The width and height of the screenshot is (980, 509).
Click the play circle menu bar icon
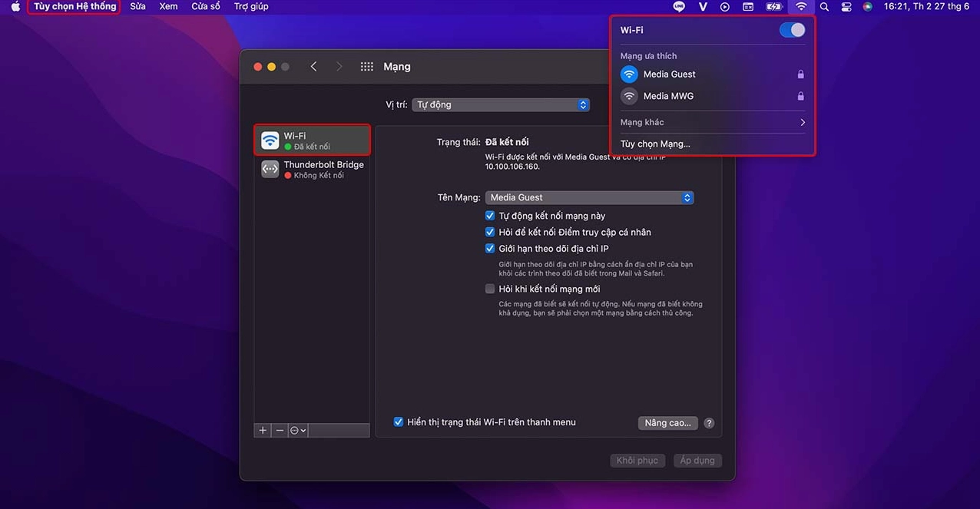point(725,7)
